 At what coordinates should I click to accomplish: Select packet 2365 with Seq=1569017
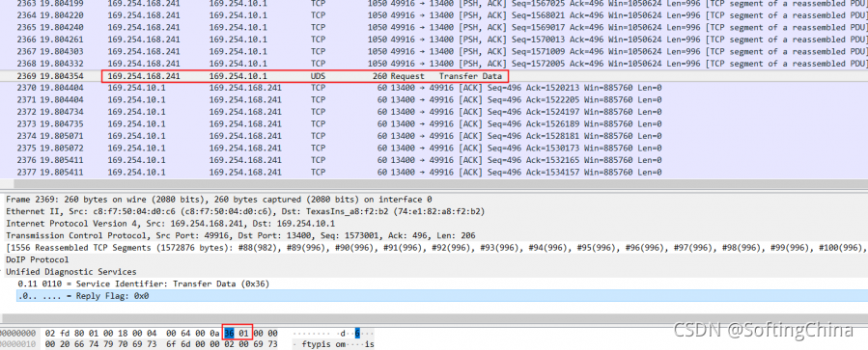[x=434, y=28]
